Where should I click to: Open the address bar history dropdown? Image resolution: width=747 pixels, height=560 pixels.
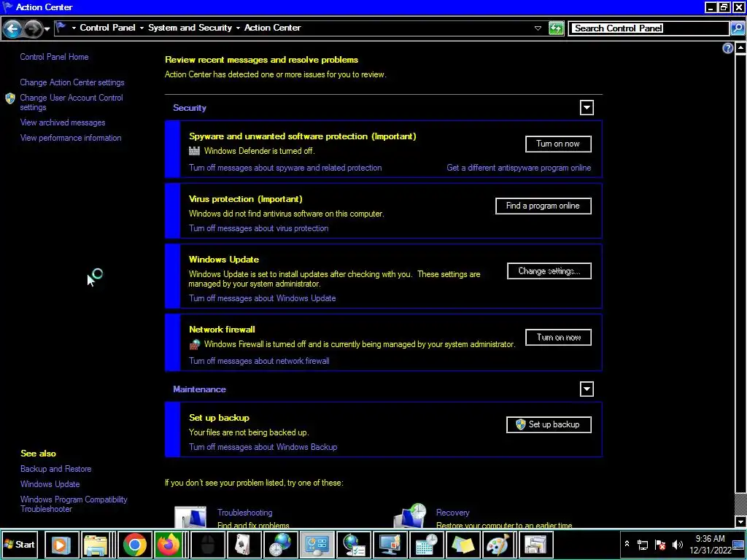pos(538,28)
